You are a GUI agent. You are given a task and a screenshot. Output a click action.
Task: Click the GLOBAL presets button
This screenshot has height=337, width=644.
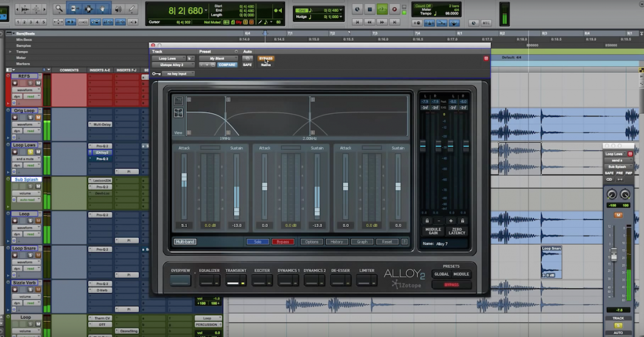click(x=441, y=274)
